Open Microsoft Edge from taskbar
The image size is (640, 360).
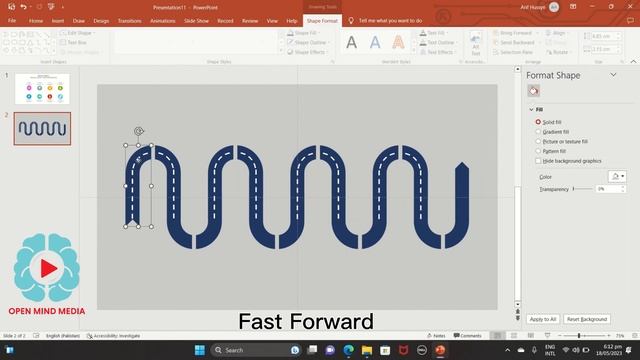coord(348,350)
